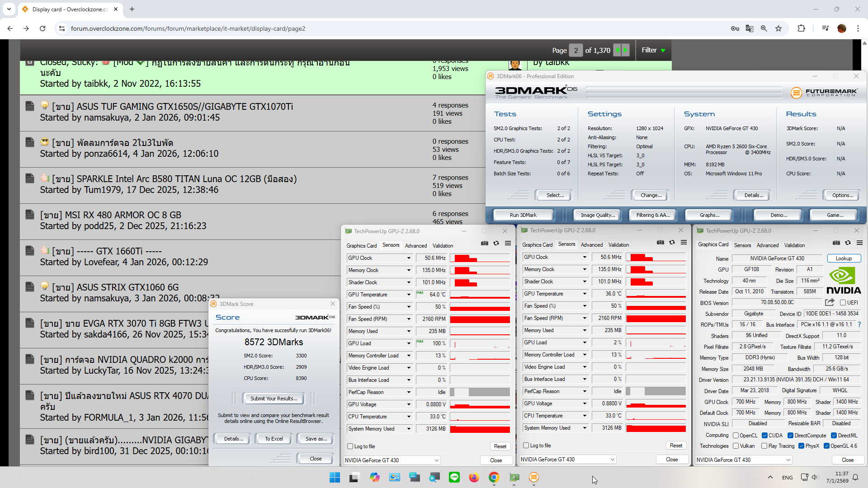Click GPU-Z screenshot camera icon in Graphics Card window
The height and width of the screenshot is (488, 868).
tap(836, 243)
